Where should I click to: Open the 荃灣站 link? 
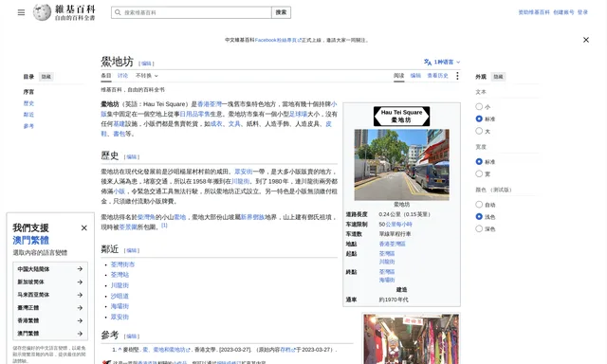(x=120, y=275)
